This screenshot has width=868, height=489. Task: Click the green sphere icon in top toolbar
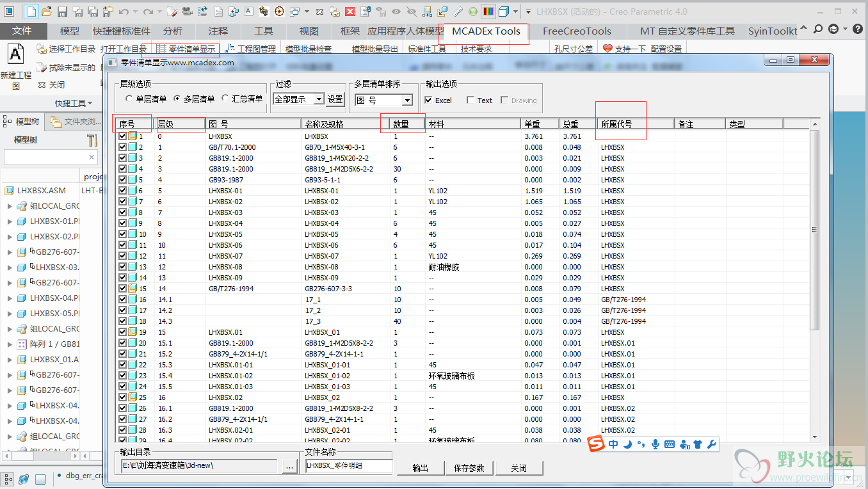coord(472,12)
